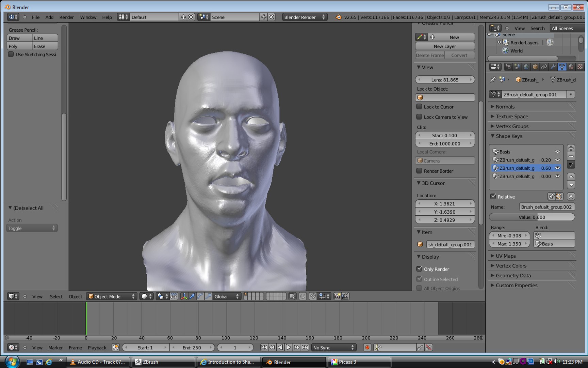Toggle Use Sketching Sessions checkbox
This screenshot has height=368, width=588.
pos(11,54)
